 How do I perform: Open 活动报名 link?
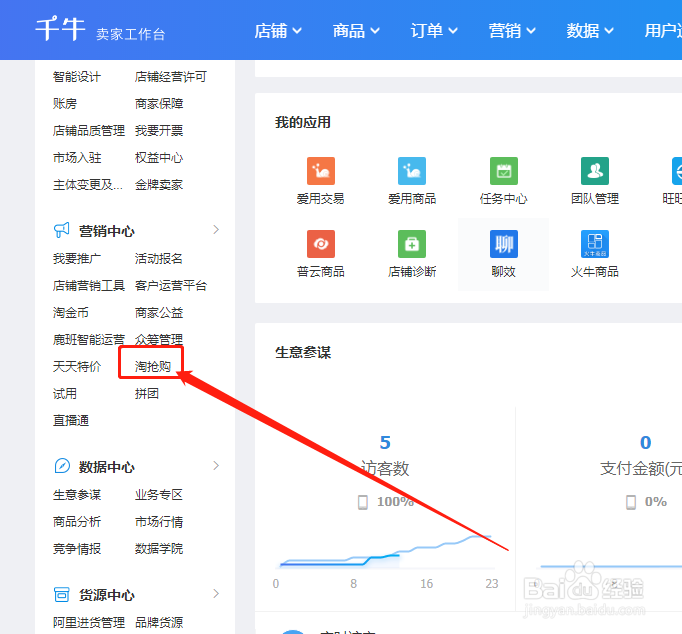click(x=158, y=259)
